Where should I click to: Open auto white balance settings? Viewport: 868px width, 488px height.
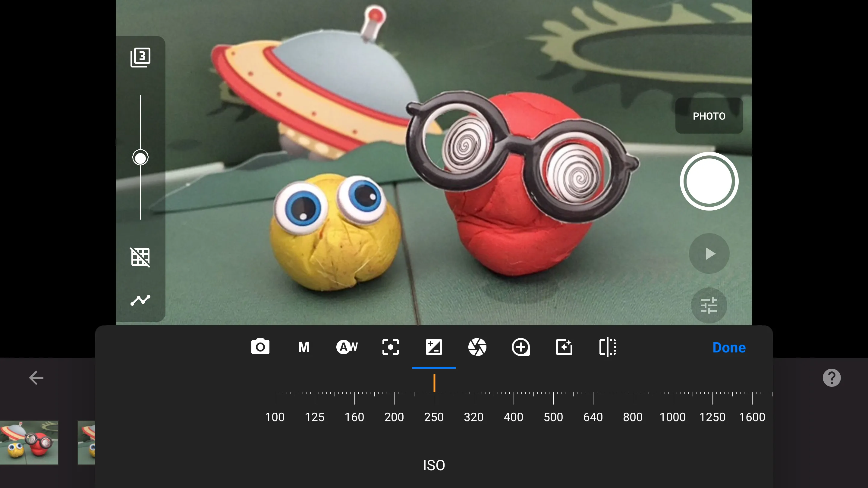click(347, 347)
